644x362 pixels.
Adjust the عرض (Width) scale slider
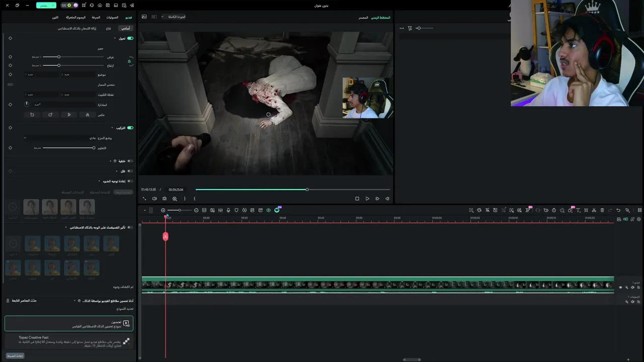coord(73,57)
